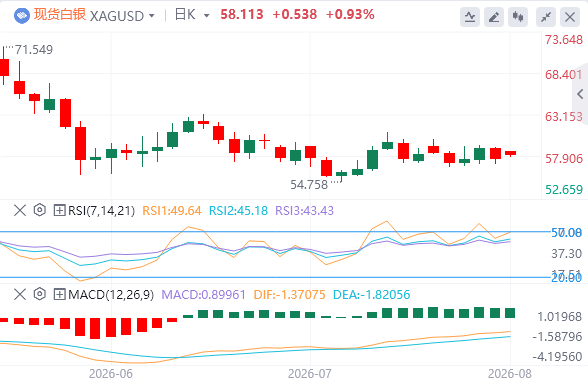The height and width of the screenshot is (384, 588).
Task: Collapse chart with shrink arrows icon
Action: pos(546,17)
